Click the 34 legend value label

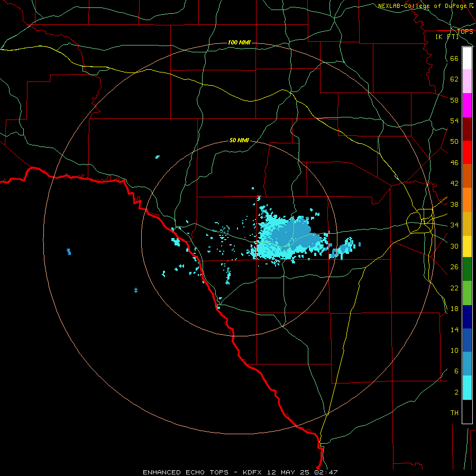pos(454,225)
